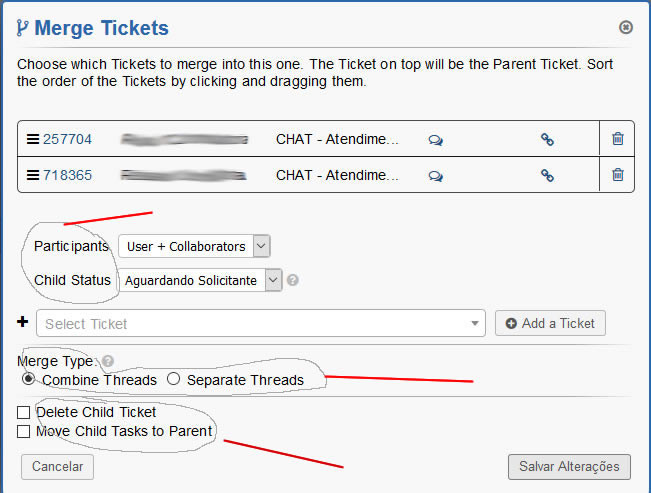Click link icon on ticket 257704 row
This screenshot has width=651, height=493.
pyautogui.click(x=547, y=140)
